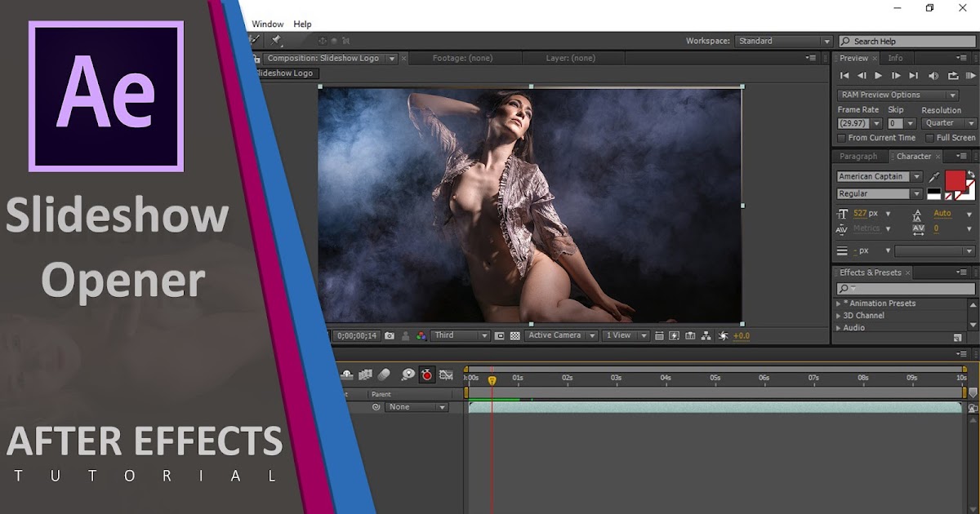Mute audio in the Preview panel

click(933, 76)
